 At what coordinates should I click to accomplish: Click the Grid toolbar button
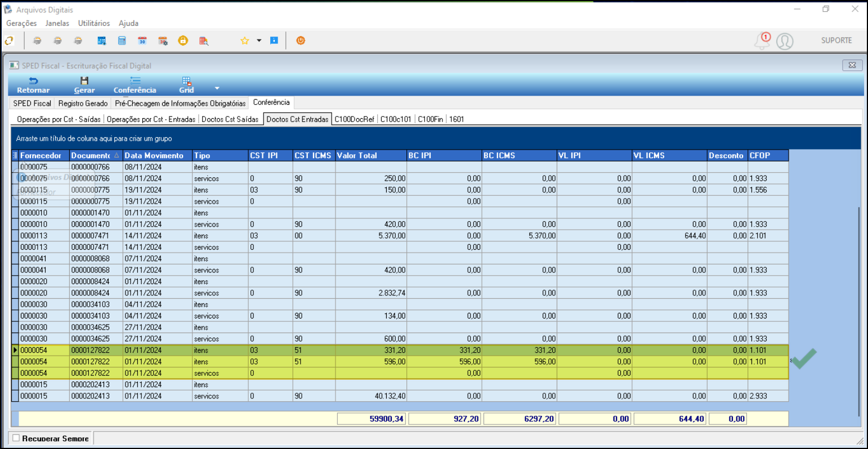click(186, 86)
